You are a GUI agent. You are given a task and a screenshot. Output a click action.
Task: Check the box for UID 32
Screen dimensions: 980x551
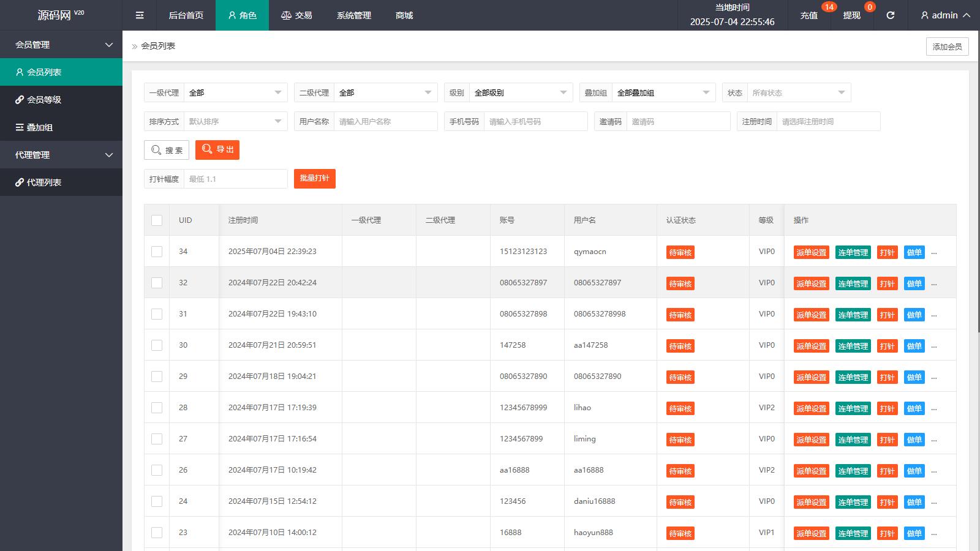[x=157, y=283]
